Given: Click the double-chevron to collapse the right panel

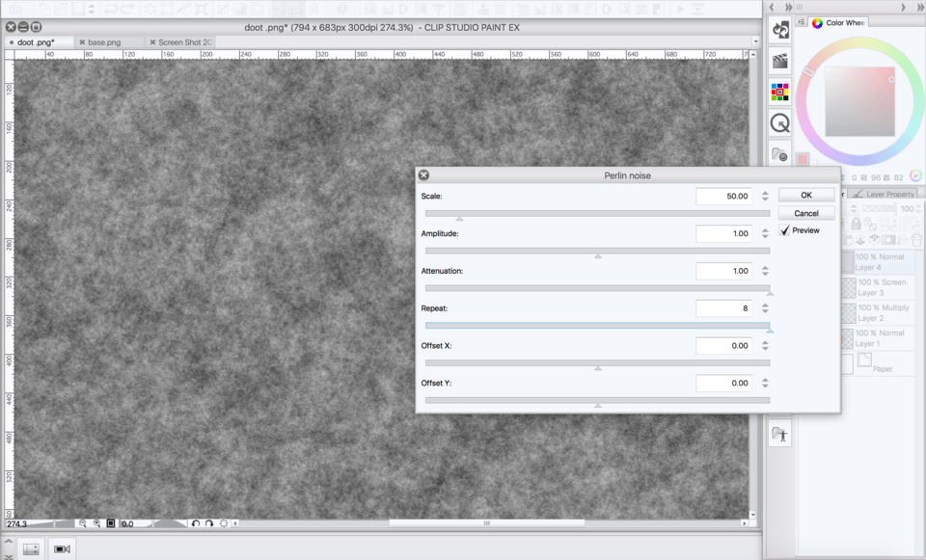Looking at the screenshot, I should (x=920, y=7).
